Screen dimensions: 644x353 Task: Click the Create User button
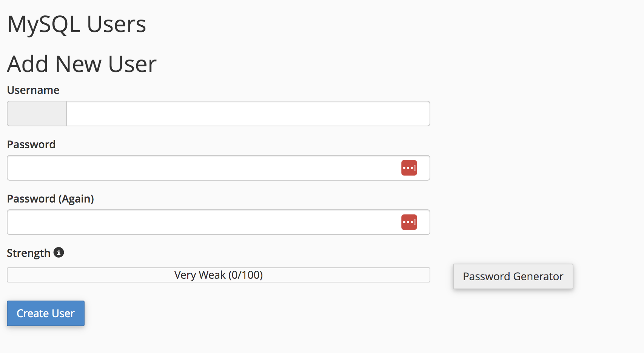(46, 313)
